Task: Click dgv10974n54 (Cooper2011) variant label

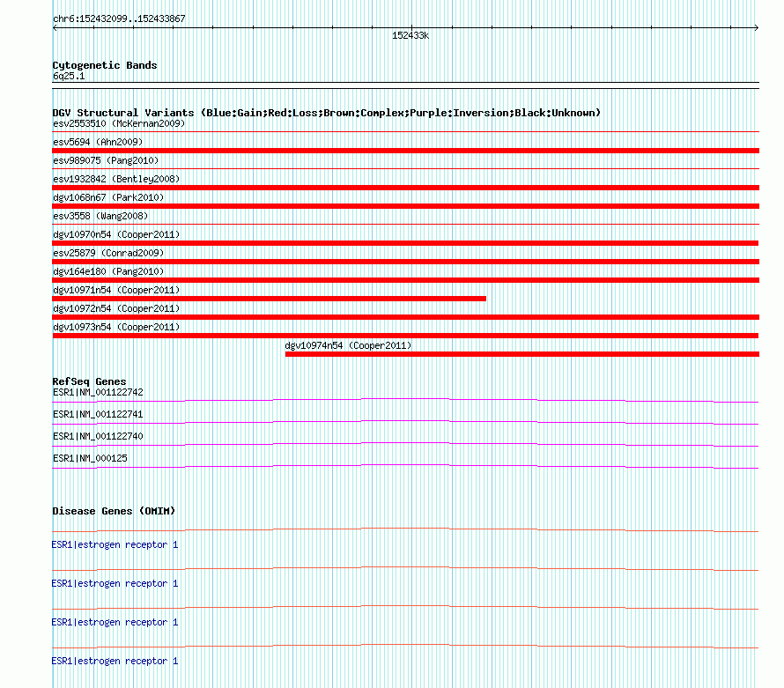Action: click(349, 345)
